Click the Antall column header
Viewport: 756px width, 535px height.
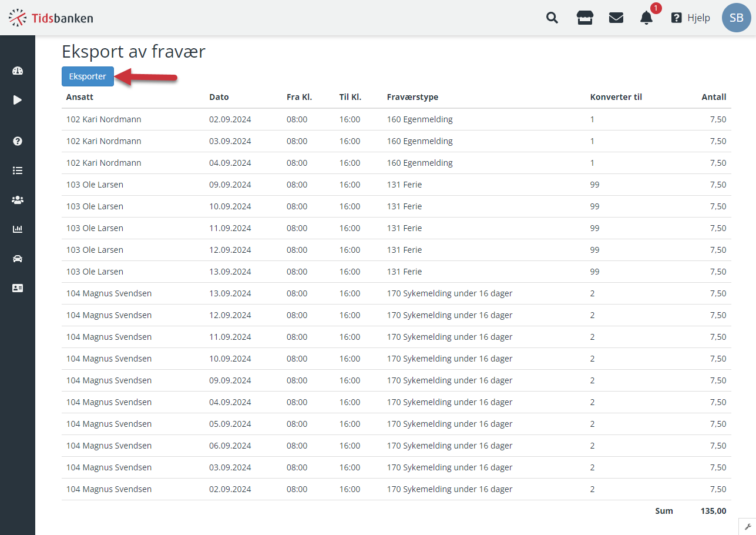[x=714, y=97]
